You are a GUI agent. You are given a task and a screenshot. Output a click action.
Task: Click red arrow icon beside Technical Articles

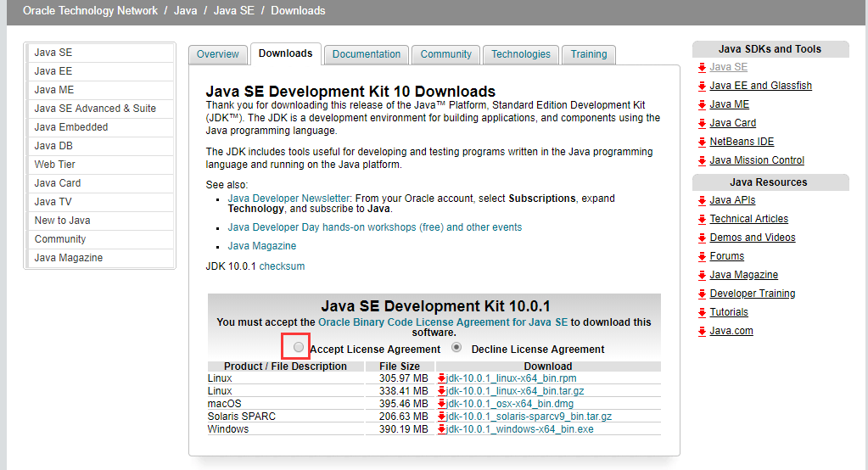tap(702, 220)
